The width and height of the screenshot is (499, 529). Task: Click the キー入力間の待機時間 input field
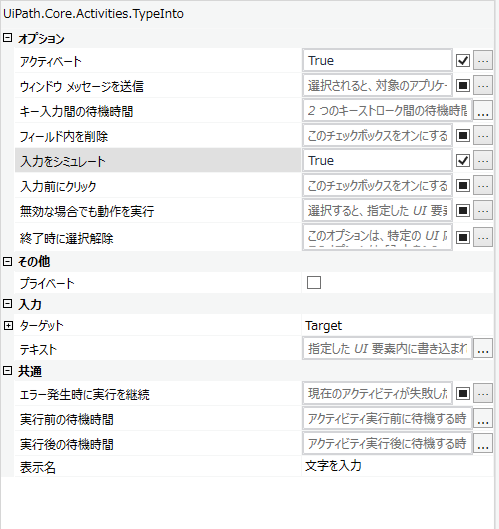(x=387, y=111)
